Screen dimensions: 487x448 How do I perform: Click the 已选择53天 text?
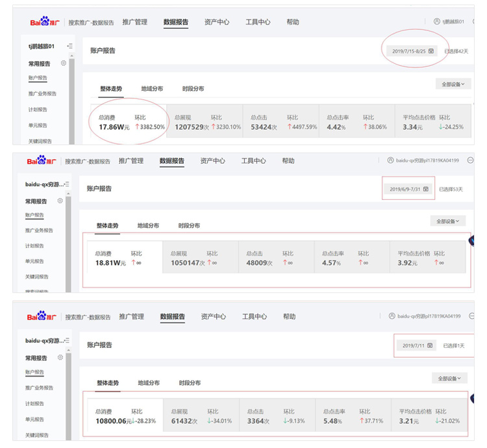click(451, 189)
